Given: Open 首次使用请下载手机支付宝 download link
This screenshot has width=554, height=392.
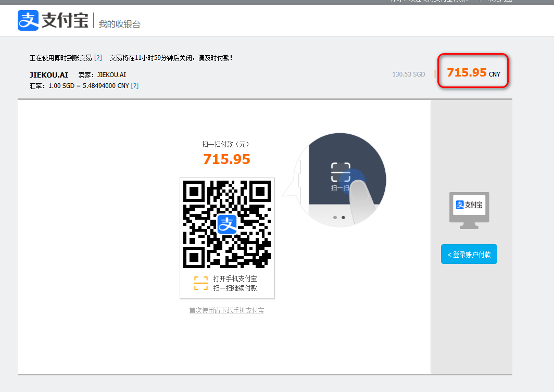Looking at the screenshot, I should [226, 310].
